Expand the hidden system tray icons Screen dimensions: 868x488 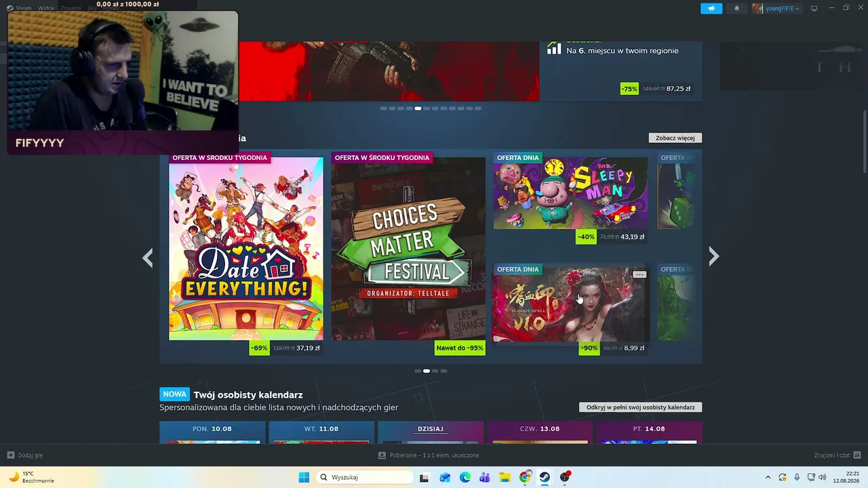(768, 477)
